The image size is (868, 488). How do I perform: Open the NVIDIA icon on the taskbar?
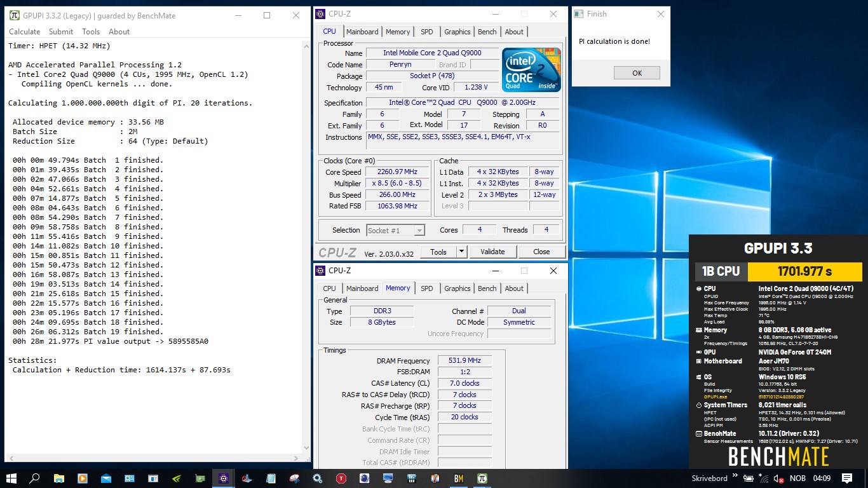pyautogui.click(x=176, y=478)
